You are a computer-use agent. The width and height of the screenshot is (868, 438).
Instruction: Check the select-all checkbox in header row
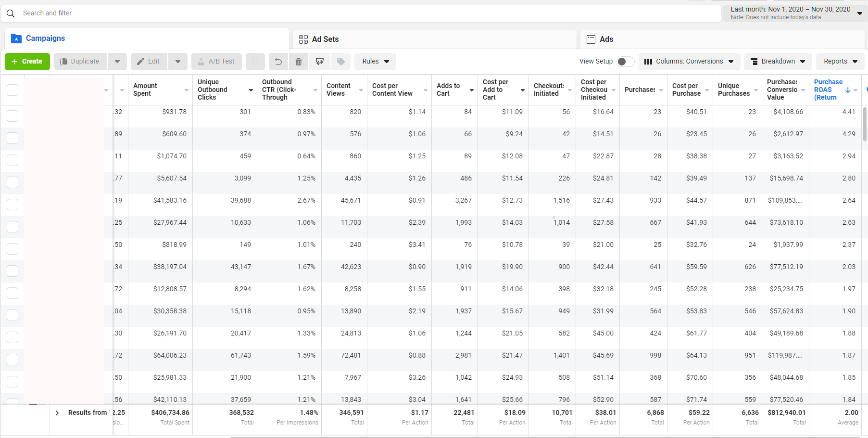13,90
